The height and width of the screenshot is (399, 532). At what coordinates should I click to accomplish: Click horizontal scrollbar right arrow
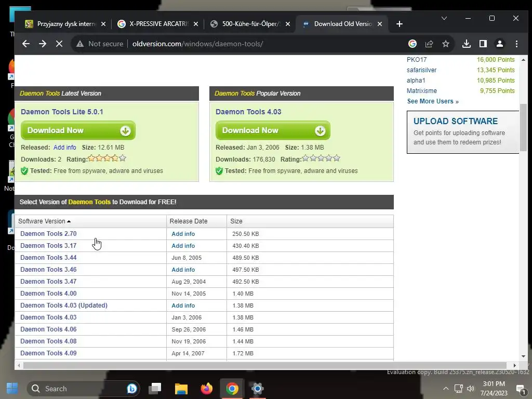[x=515, y=365]
